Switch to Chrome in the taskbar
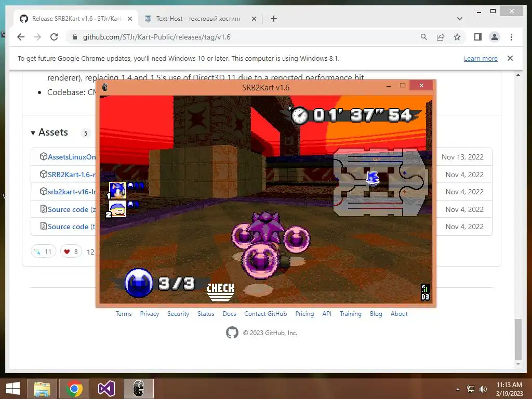532x399 pixels. tap(74, 389)
